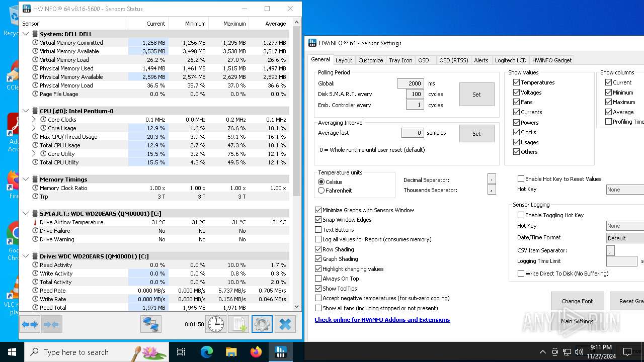Toggle the Temperatures show values checkbox
This screenshot has height=362, width=644.
[x=516, y=82]
